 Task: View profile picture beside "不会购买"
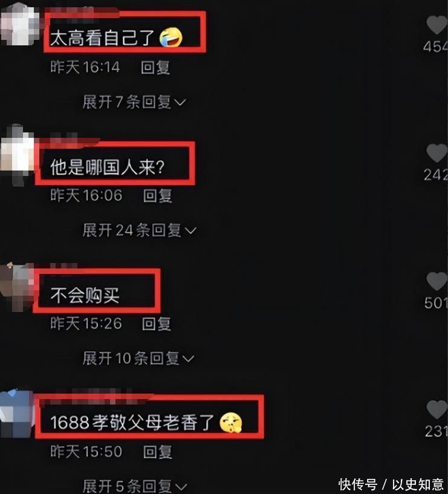[18, 287]
